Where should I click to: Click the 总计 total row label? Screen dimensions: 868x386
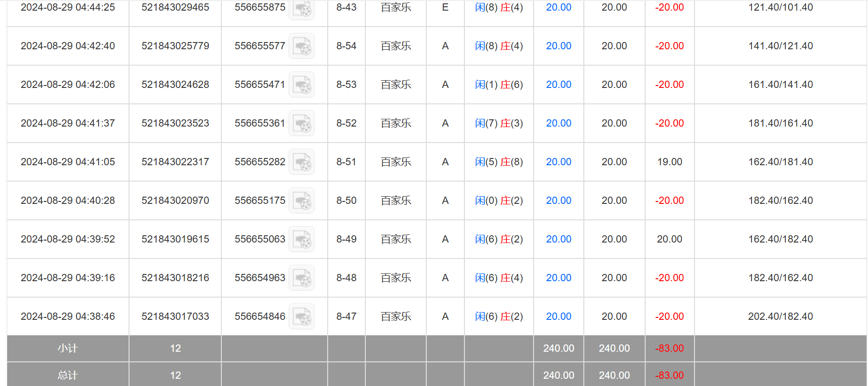(x=68, y=375)
